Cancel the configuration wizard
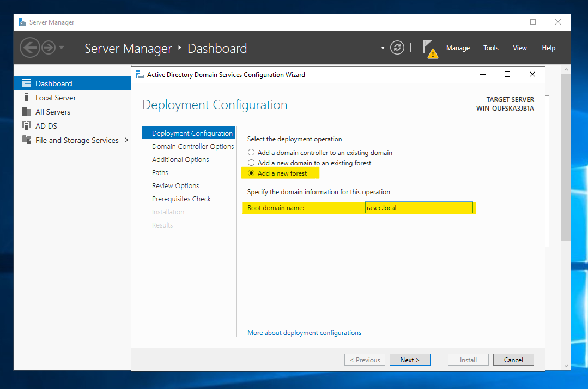 tap(513, 360)
